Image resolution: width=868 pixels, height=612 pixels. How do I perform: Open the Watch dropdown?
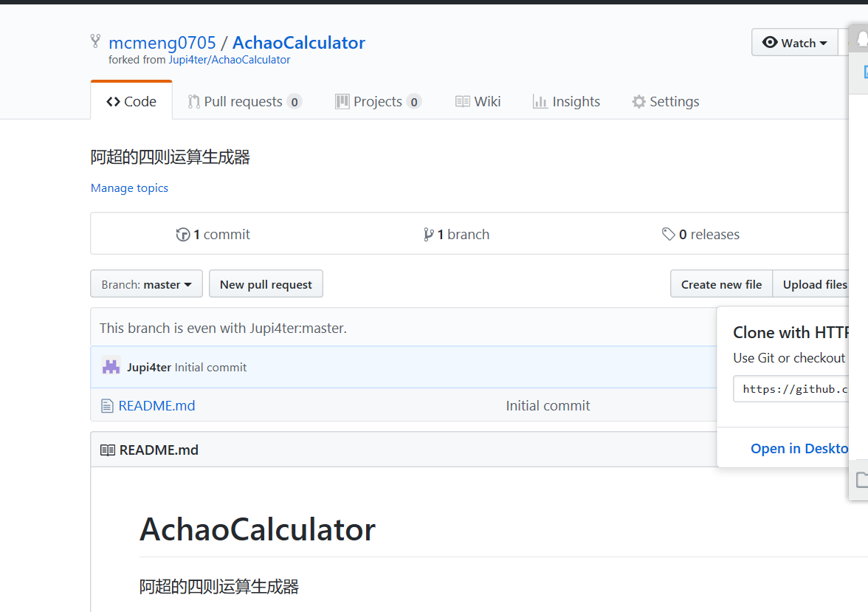794,43
